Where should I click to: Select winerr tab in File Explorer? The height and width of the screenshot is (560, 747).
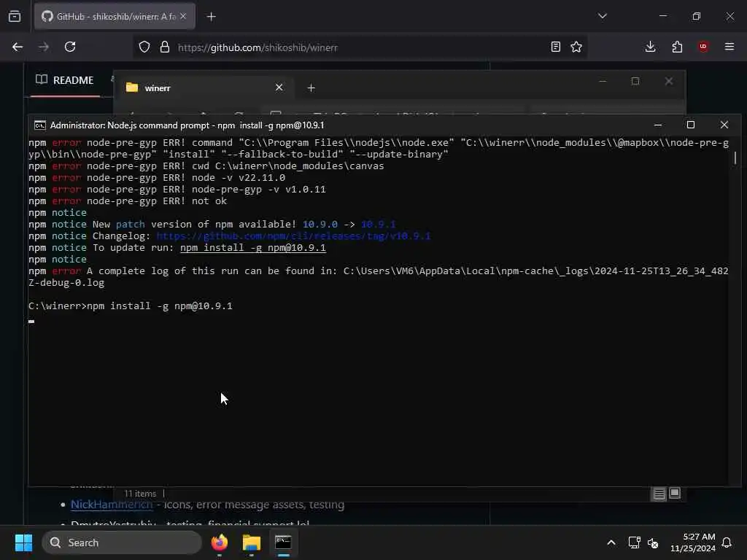coord(204,87)
